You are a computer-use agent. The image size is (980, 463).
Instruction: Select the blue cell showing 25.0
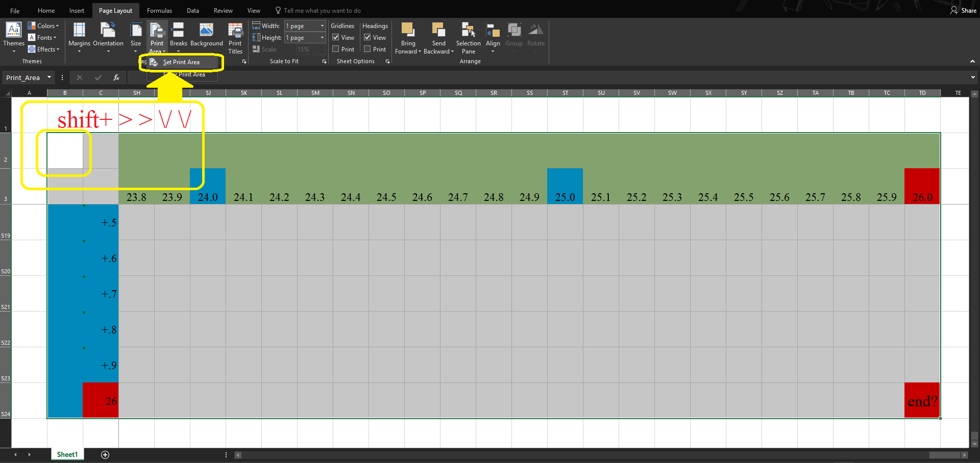tap(565, 186)
